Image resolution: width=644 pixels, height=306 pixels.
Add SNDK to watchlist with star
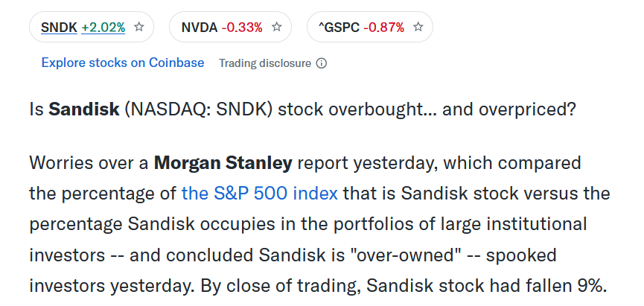click(139, 27)
